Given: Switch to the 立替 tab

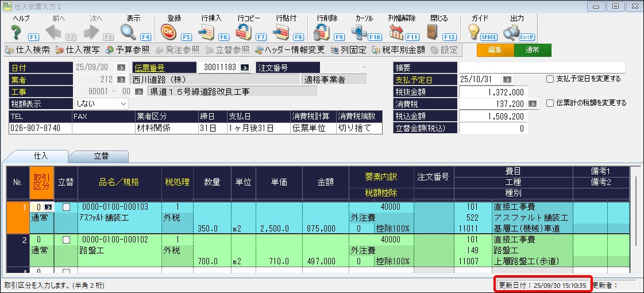Looking at the screenshot, I should (x=98, y=156).
